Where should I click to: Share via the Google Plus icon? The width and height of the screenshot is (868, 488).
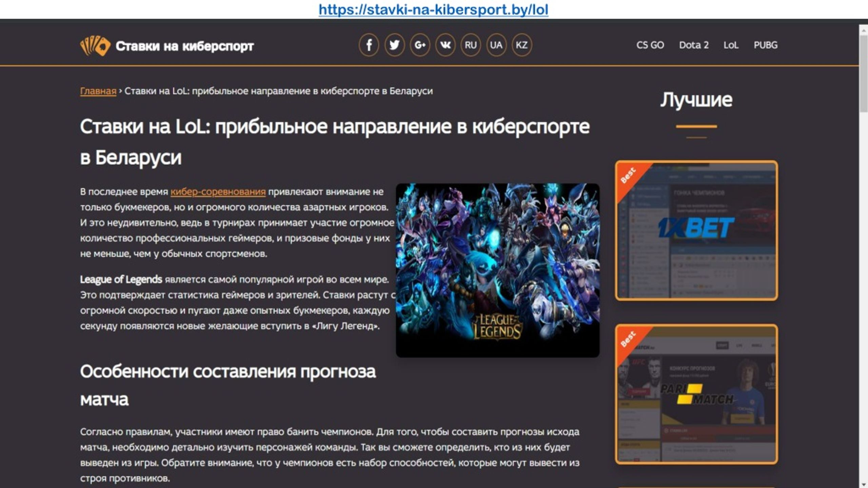coord(420,45)
